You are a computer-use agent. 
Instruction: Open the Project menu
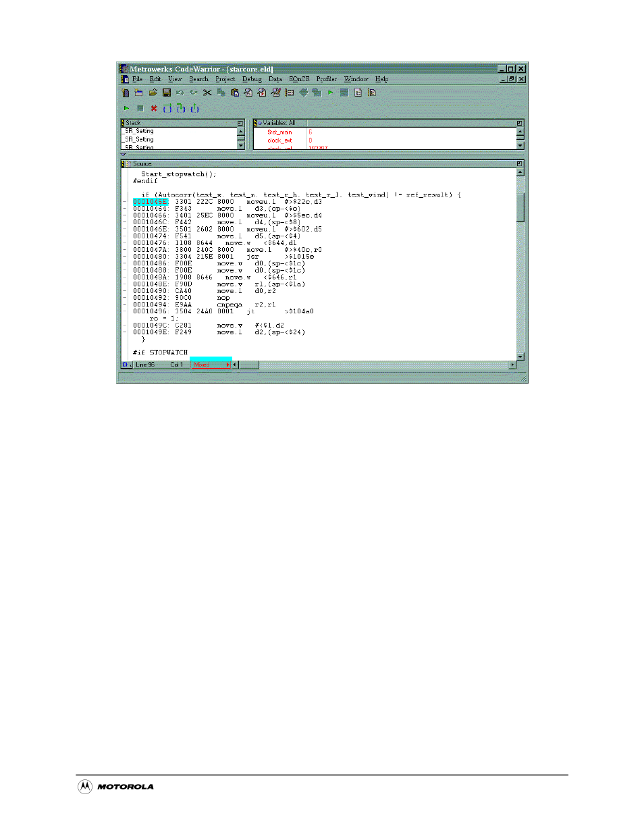[x=225, y=79]
